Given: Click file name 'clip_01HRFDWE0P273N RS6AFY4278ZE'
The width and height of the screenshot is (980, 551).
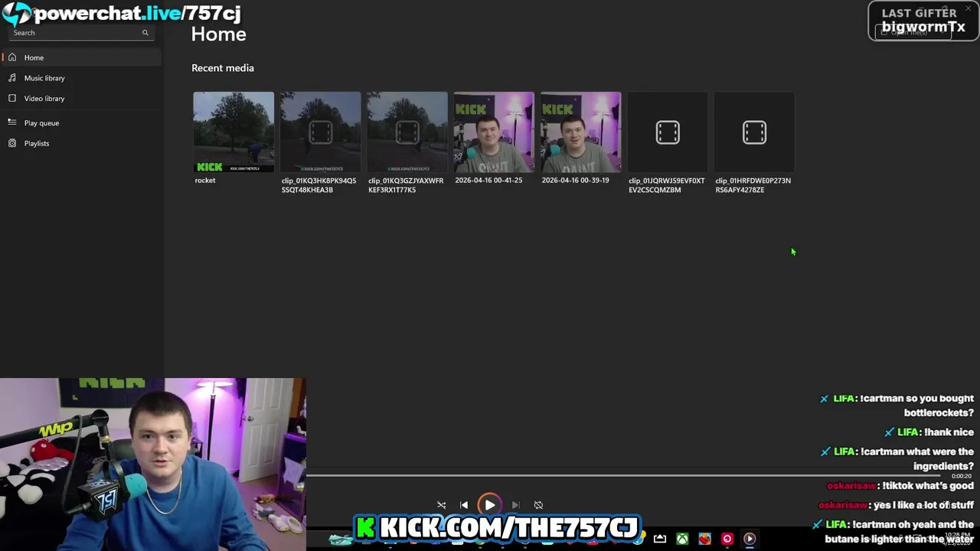Looking at the screenshot, I should (x=753, y=185).
